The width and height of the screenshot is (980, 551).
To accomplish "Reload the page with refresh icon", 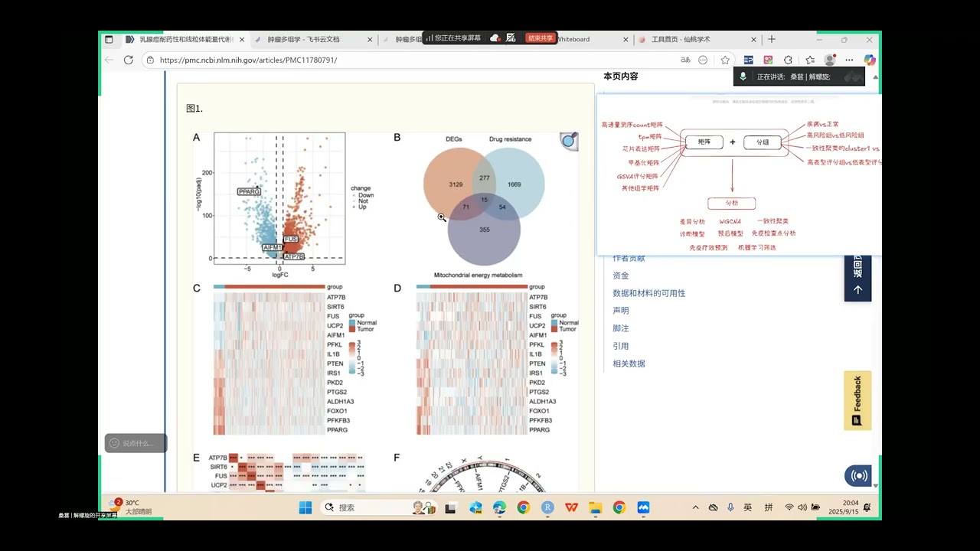I will (129, 60).
